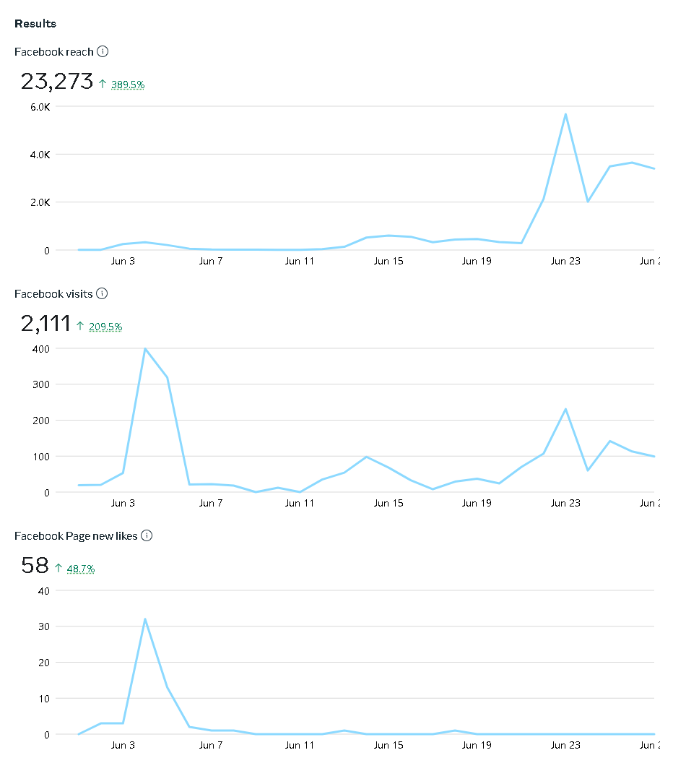Open the 48.7% new likes change link
This screenshot has width=686, height=784.
(81, 569)
